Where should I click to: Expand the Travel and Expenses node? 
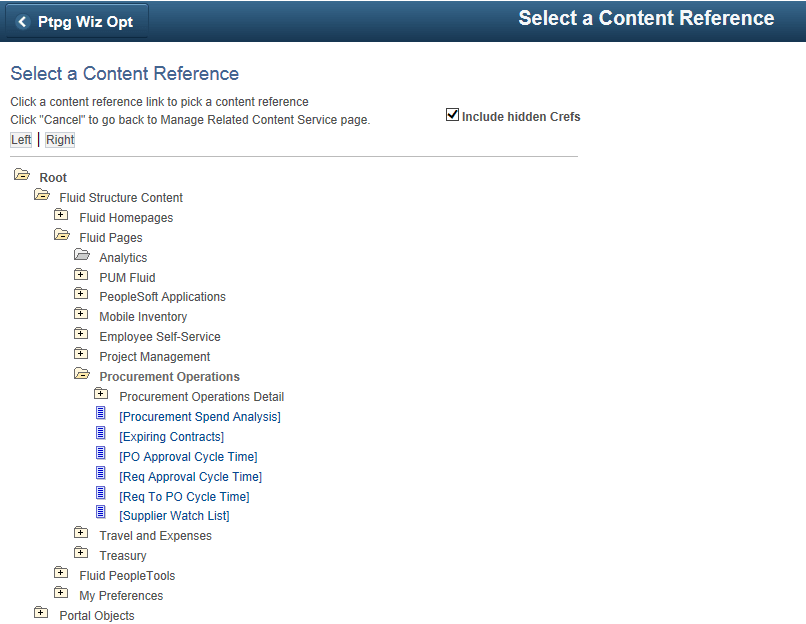(x=81, y=531)
